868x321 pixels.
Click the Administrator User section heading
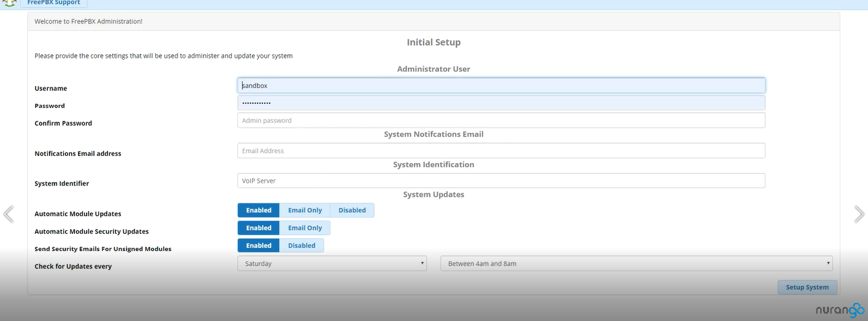(x=434, y=69)
